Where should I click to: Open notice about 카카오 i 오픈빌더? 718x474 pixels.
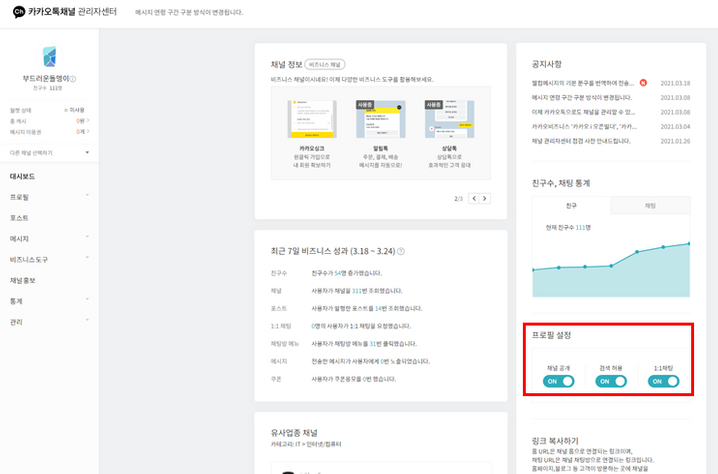click(584, 126)
